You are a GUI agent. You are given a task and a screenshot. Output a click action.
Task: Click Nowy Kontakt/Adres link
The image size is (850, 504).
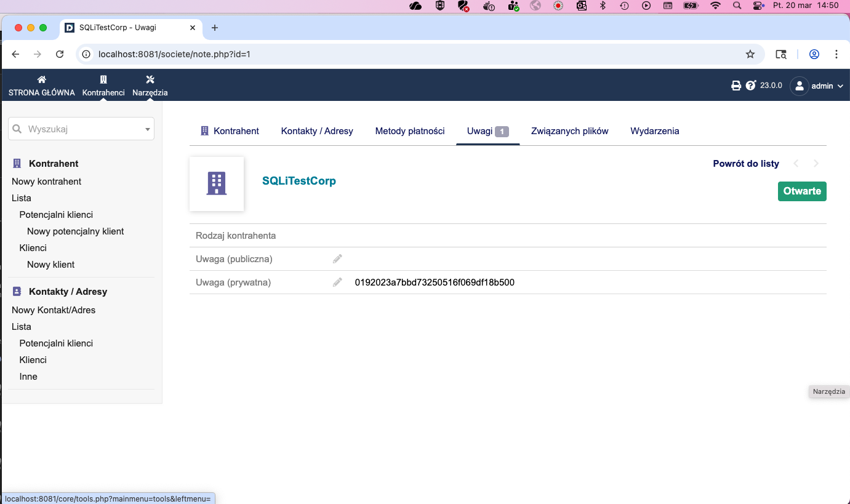(54, 310)
